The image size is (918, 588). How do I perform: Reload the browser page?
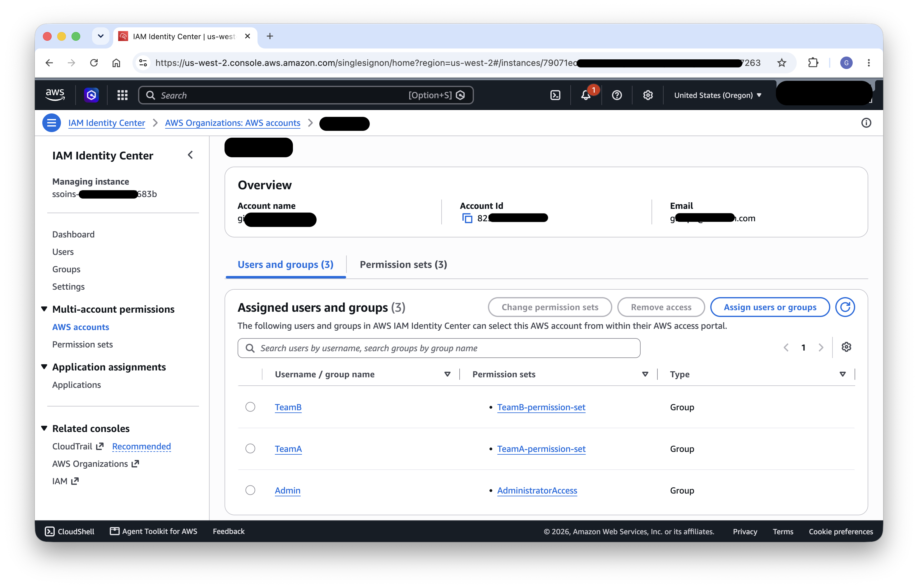click(x=94, y=62)
